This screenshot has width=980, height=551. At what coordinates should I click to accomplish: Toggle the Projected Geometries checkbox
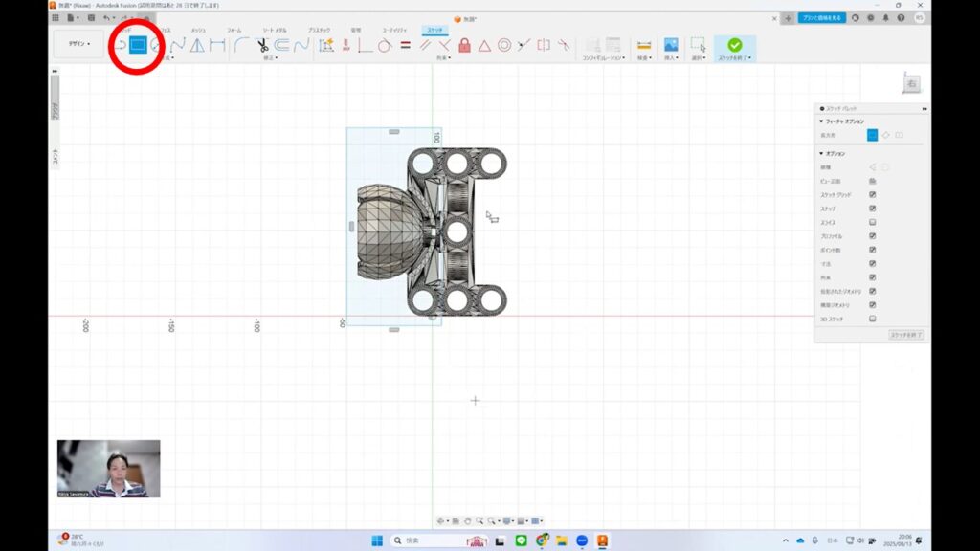873,291
